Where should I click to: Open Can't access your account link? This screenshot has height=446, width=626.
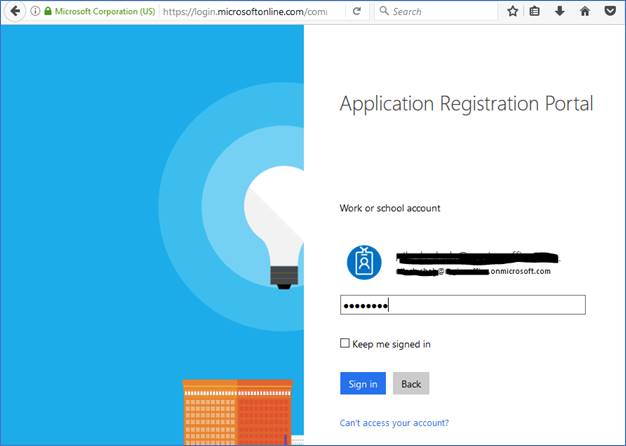point(394,422)
